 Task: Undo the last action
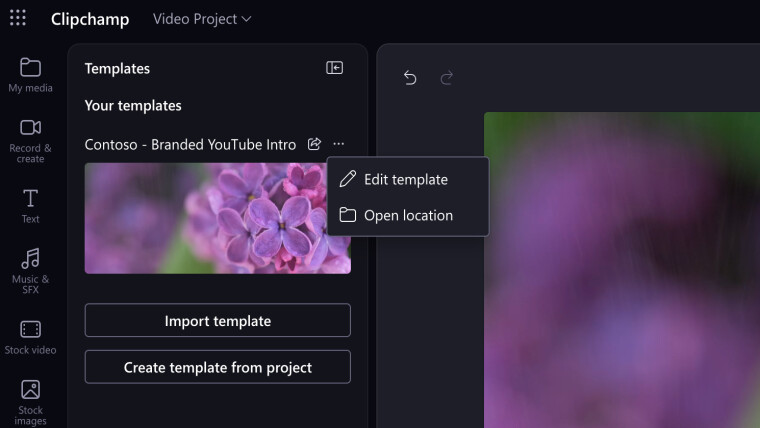410,78
